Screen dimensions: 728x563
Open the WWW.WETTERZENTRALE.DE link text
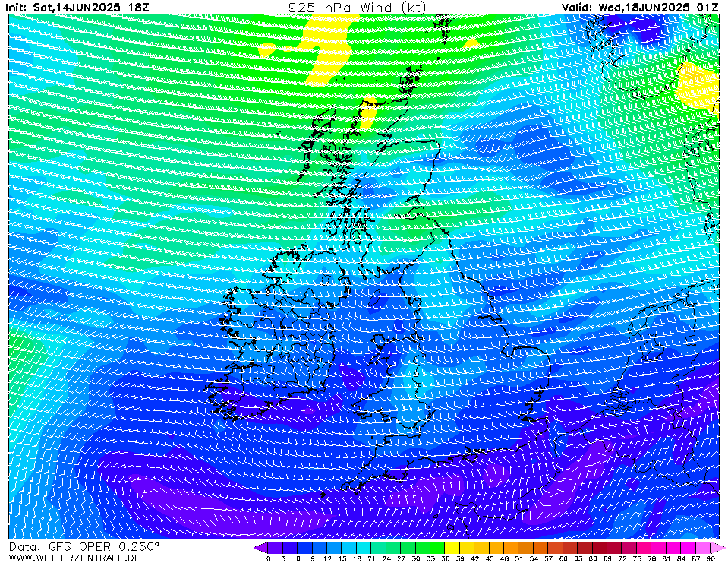pos(74,558)
